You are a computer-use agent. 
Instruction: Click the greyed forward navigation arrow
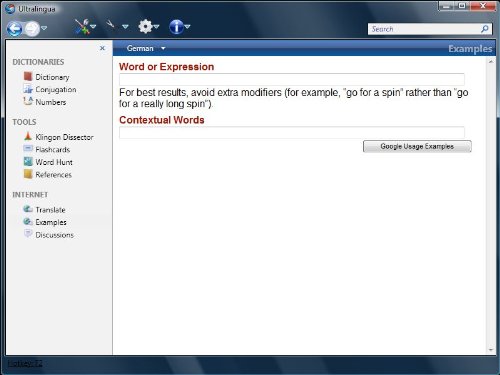32,29
